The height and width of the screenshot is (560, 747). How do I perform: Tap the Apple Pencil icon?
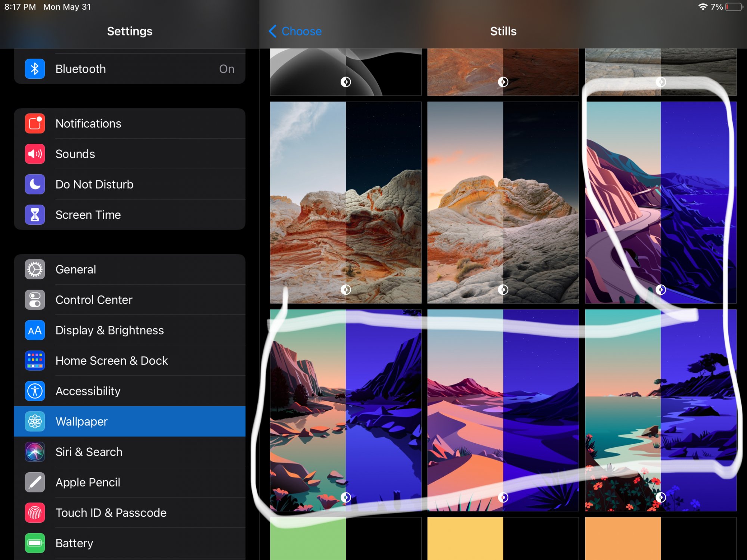pyautogui.click(x=35, y=482)
